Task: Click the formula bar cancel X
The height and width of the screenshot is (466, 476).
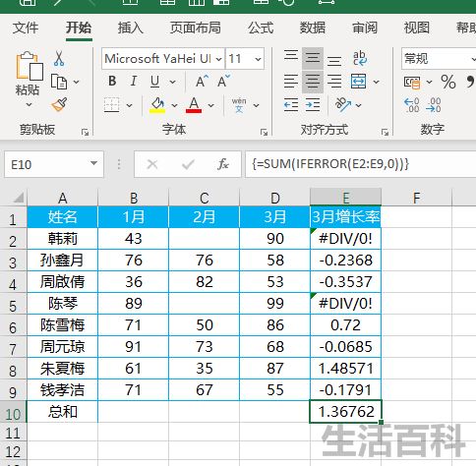Action: click(x=152, y=164)
